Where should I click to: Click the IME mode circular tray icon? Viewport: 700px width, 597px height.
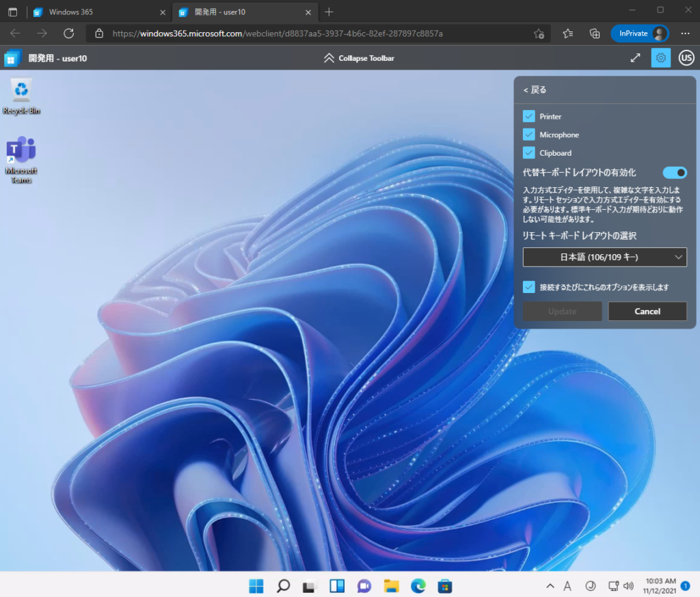(x=590, y=586)
